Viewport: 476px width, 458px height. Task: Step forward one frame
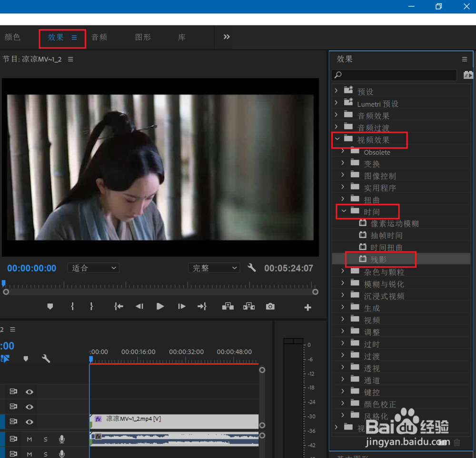pos(181,307)
